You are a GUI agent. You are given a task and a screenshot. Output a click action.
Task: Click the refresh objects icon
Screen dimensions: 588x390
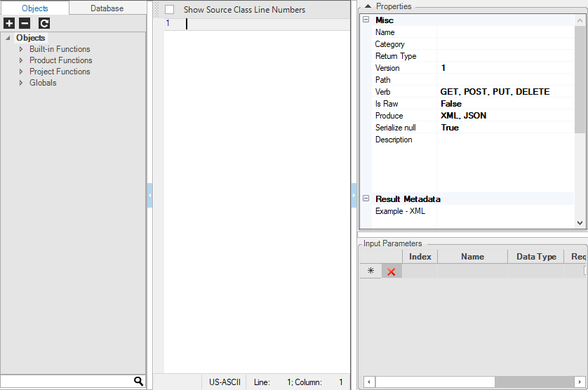(44, 23)
